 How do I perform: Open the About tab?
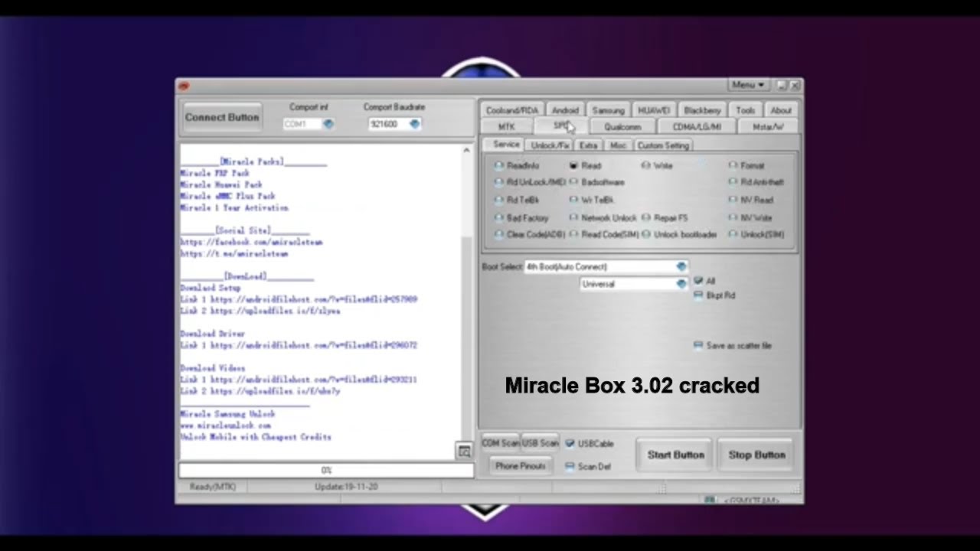click(781, 110)
